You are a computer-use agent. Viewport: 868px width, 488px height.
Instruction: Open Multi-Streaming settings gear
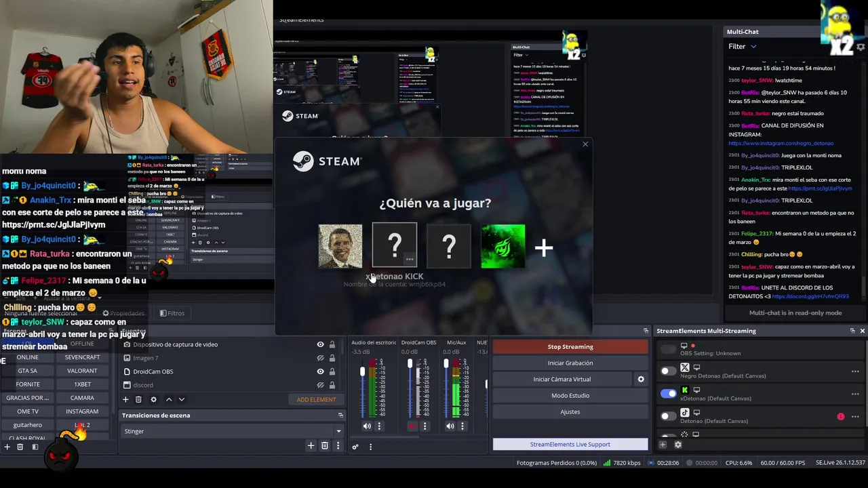[677, 445]
